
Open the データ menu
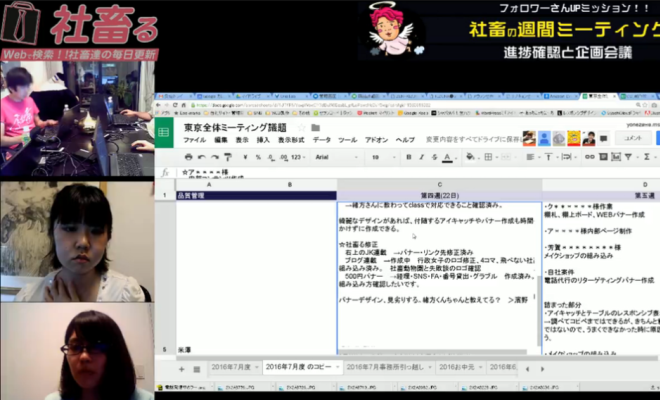[321, 140]
